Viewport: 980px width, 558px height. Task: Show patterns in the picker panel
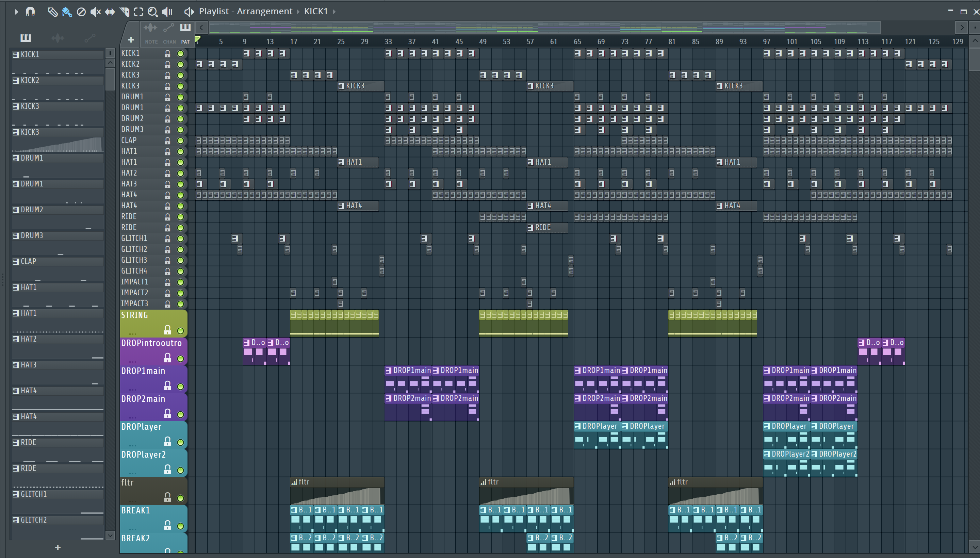(x=26, y=37)
